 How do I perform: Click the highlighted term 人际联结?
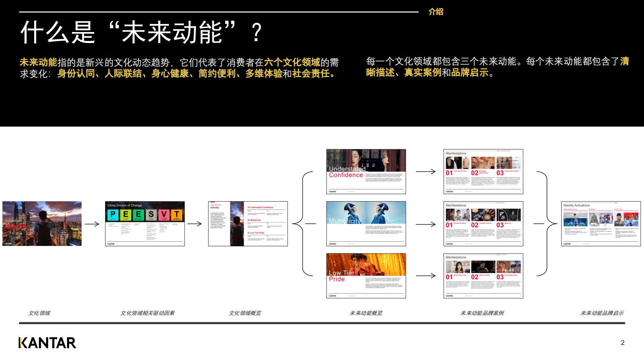point(123,74)
